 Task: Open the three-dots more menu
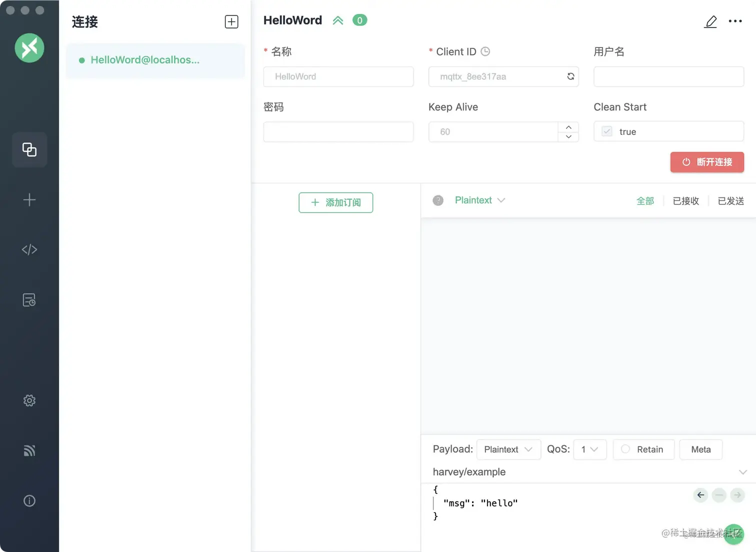[x=735, y=21]
